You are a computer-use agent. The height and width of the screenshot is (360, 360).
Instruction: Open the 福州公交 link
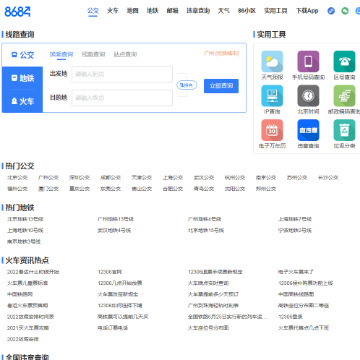pyautogui.click(x=17, y=189)
